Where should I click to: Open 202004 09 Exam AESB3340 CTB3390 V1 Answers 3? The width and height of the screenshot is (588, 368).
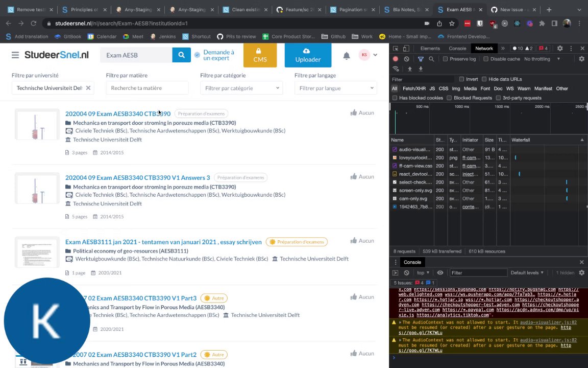coord(138,178)
